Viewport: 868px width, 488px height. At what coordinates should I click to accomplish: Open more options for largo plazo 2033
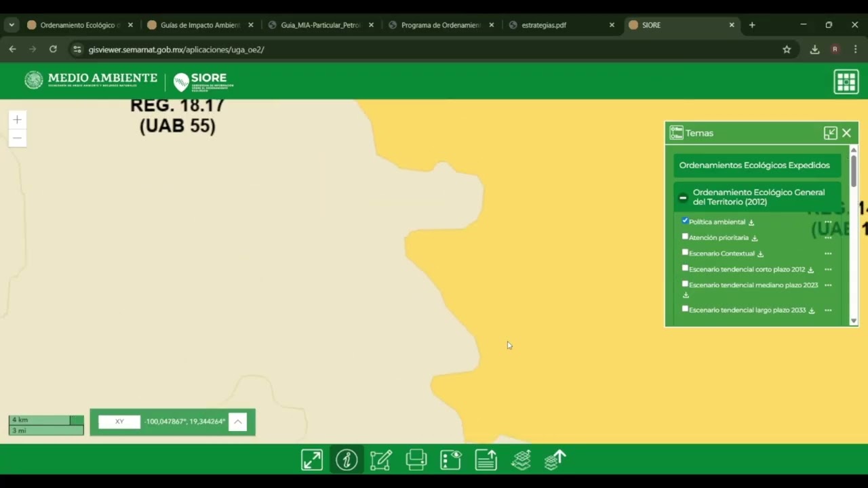pyautogui.click(x=828, y=310)
